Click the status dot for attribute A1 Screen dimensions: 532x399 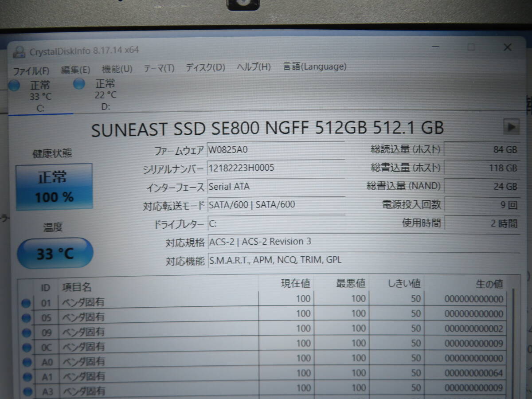27,377
